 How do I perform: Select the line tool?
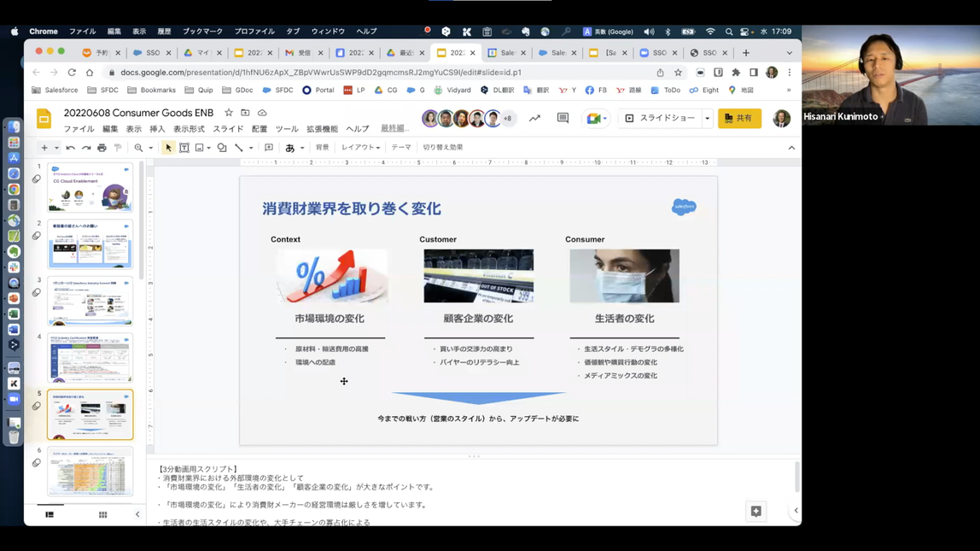point(239,148)
